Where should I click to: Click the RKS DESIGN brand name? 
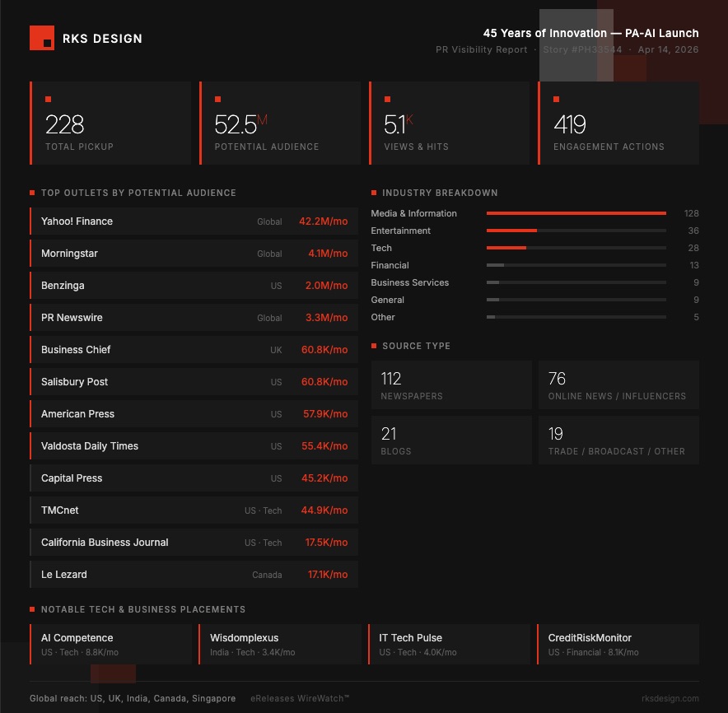(102, 39)
